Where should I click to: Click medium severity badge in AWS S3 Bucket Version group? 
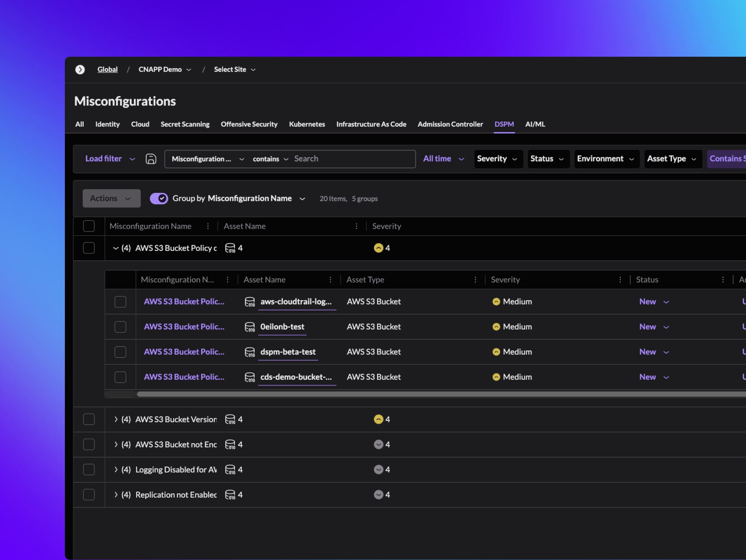click(379, 419)
